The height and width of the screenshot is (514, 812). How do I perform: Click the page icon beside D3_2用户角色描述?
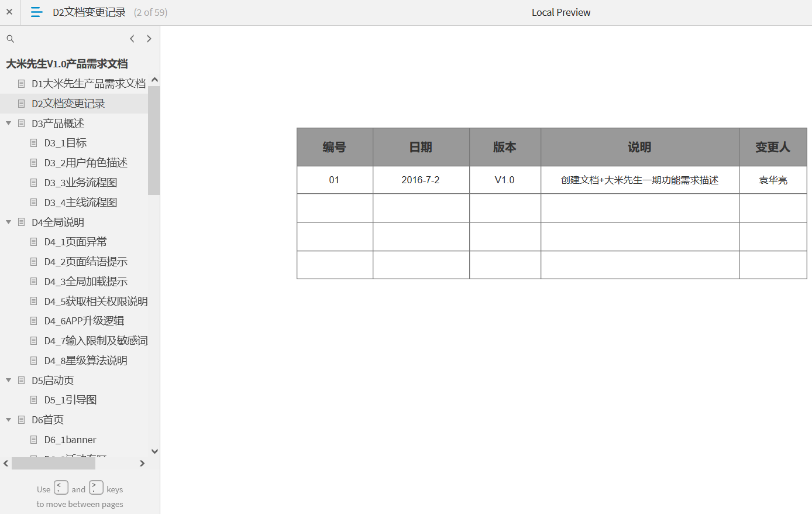coord(34,163)
